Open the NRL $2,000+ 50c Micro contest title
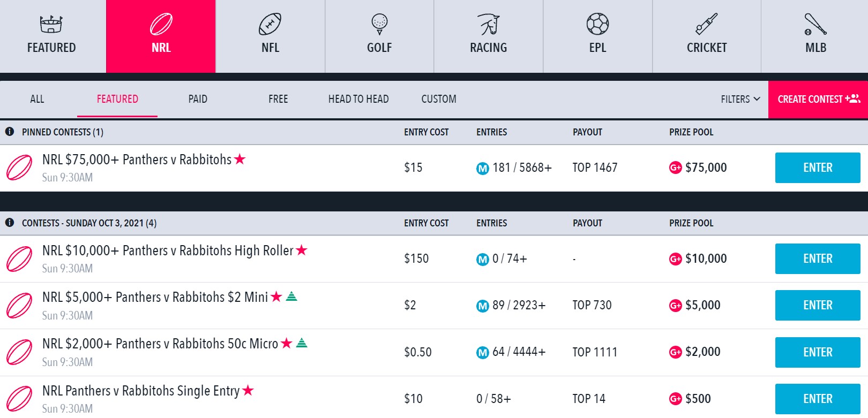This screenshot has width=868, height=418. (x=160, y=344)
